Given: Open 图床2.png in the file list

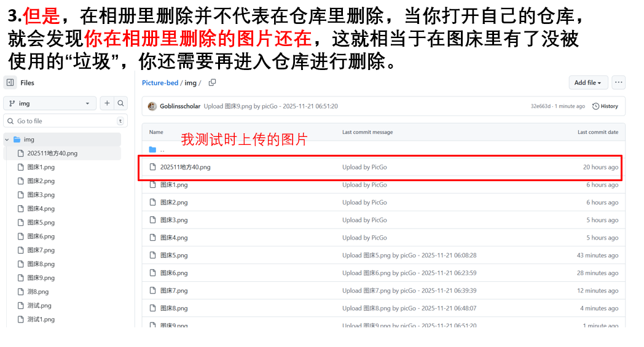Looking at the screenshot, I should [x=174, y=203].
